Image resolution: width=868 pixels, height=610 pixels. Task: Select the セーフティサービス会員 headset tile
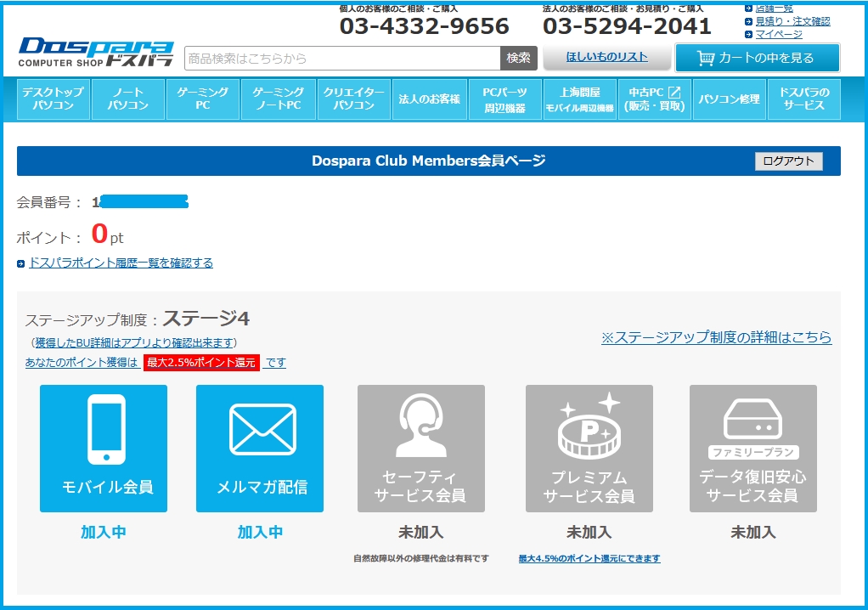(x=420, y=449)
